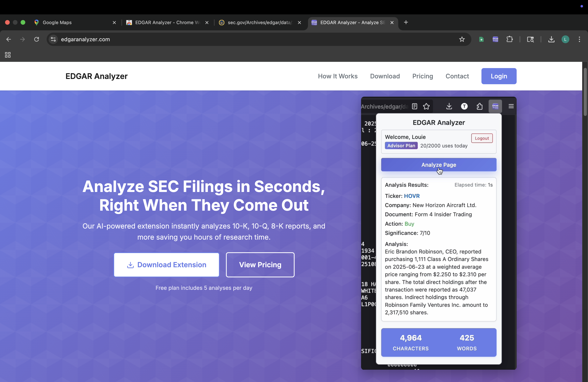
Task: Bookmark this page with the star icon
Action: (x=462, y=39)
